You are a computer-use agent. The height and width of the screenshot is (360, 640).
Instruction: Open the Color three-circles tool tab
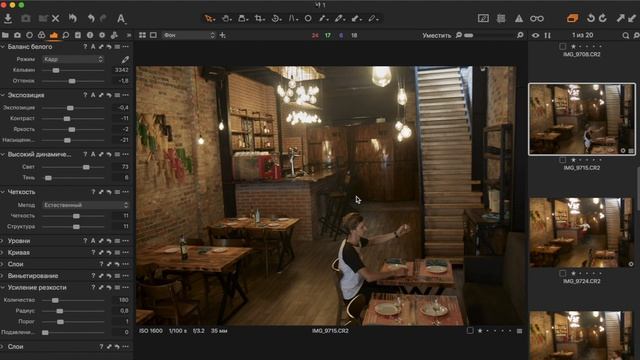coord(41,36)
